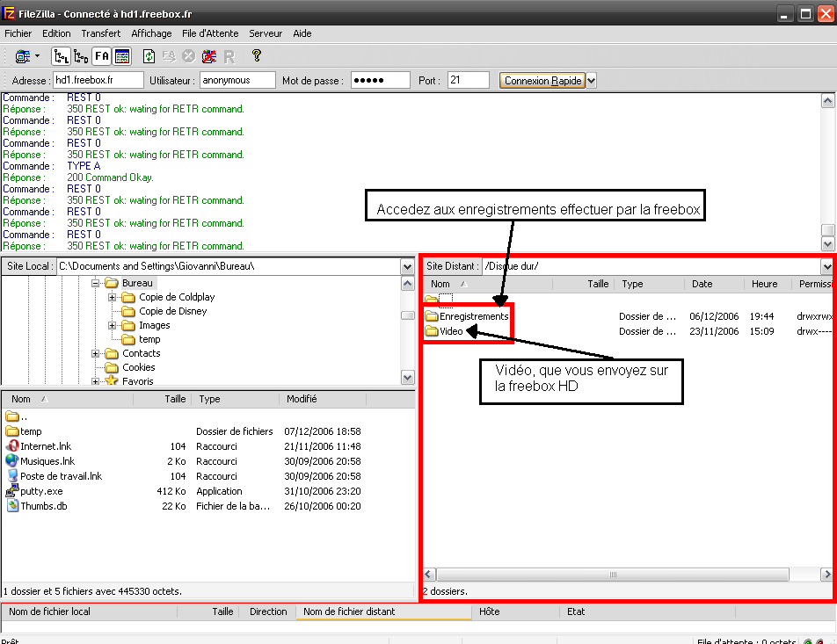Toggle the local directory tree view

coord(61,56)
